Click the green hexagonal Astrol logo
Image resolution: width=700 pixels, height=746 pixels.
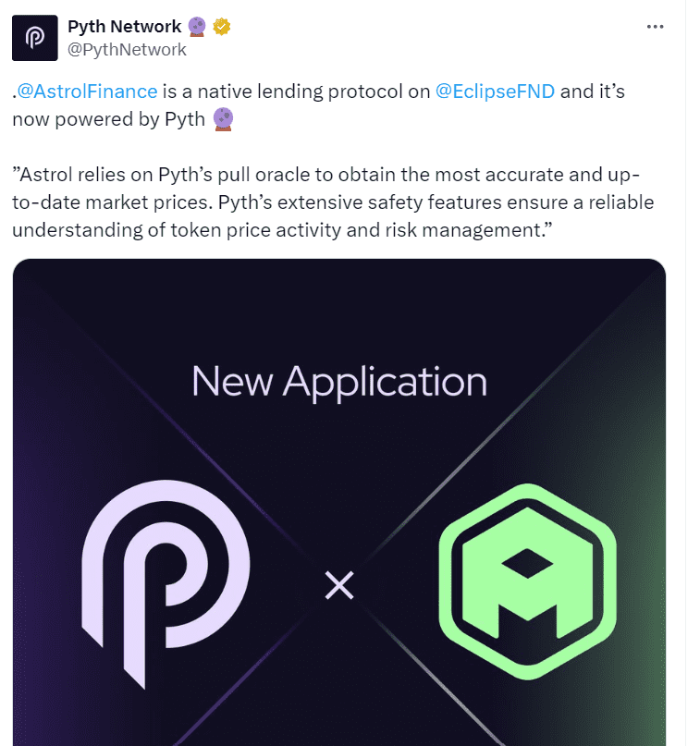[527, 578]
